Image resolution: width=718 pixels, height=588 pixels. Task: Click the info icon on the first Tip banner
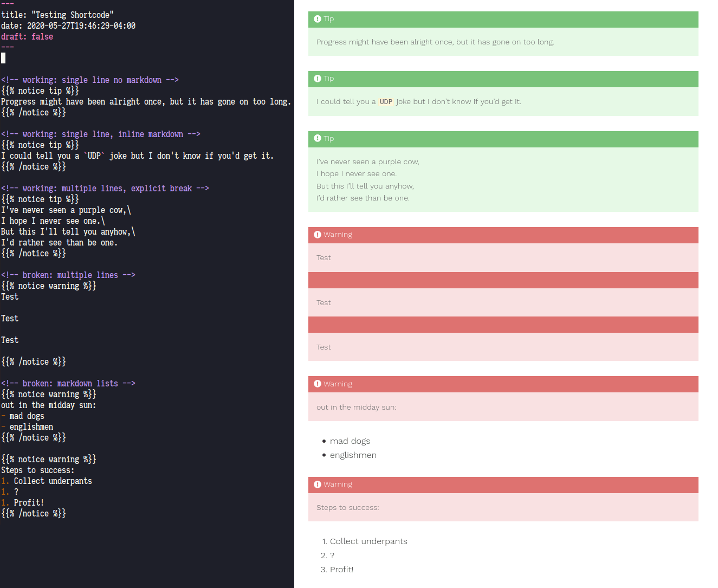click(317, 18)
